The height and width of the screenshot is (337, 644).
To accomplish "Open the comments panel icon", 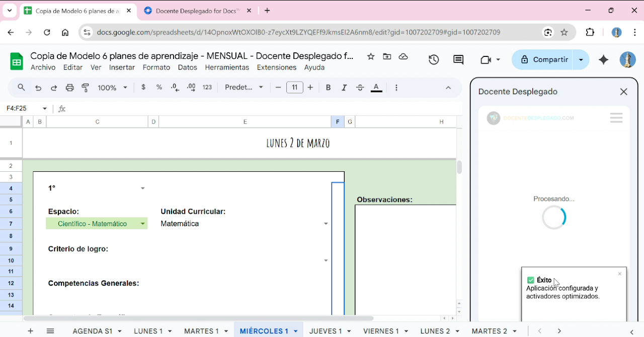I will click(x=458, y=60).
